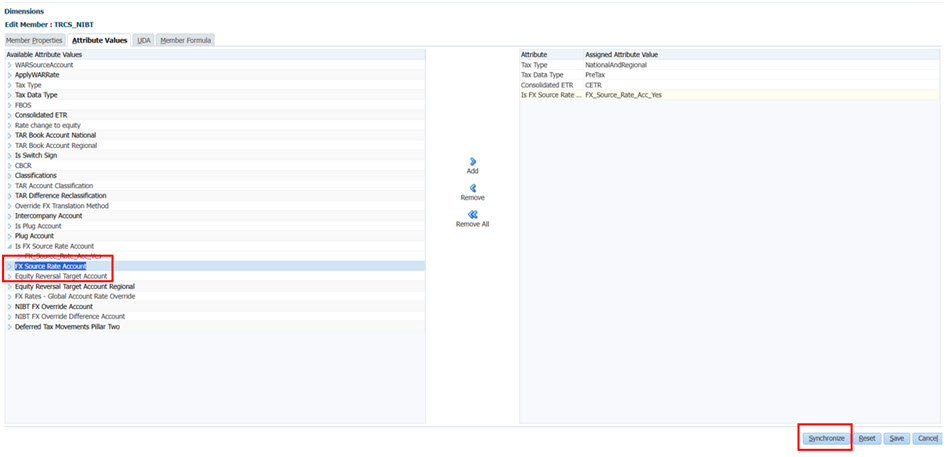This screenshot has width=950, height=457.
Task: Collapse the Is FX Source Rate Account node
Action: click(x=10, y=246)
